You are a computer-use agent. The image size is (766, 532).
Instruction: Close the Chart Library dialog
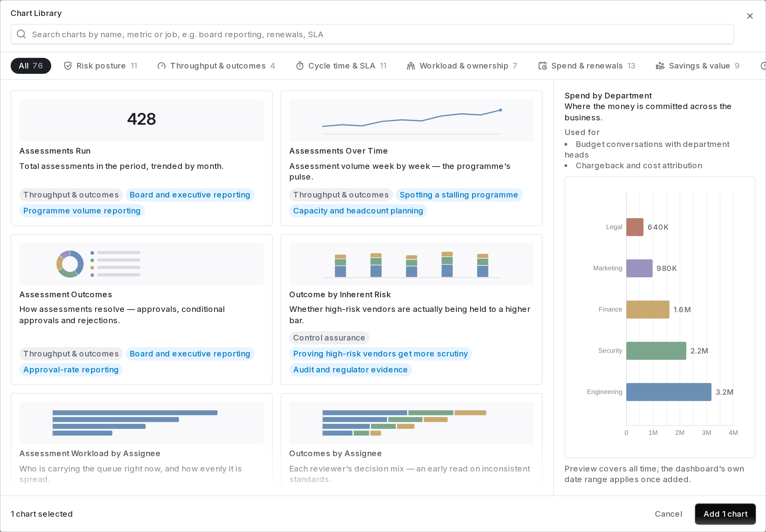(750, 16)
